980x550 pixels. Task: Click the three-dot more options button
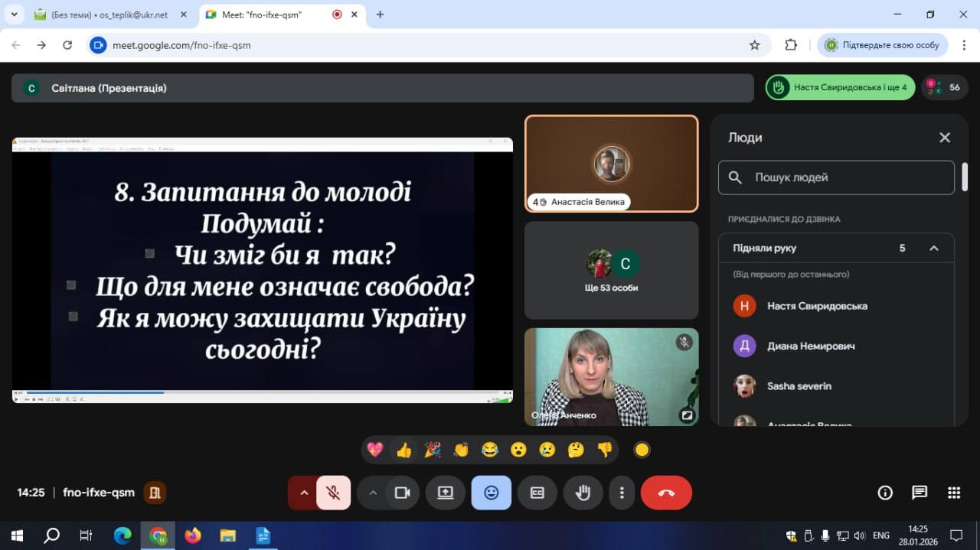point(622,493)
